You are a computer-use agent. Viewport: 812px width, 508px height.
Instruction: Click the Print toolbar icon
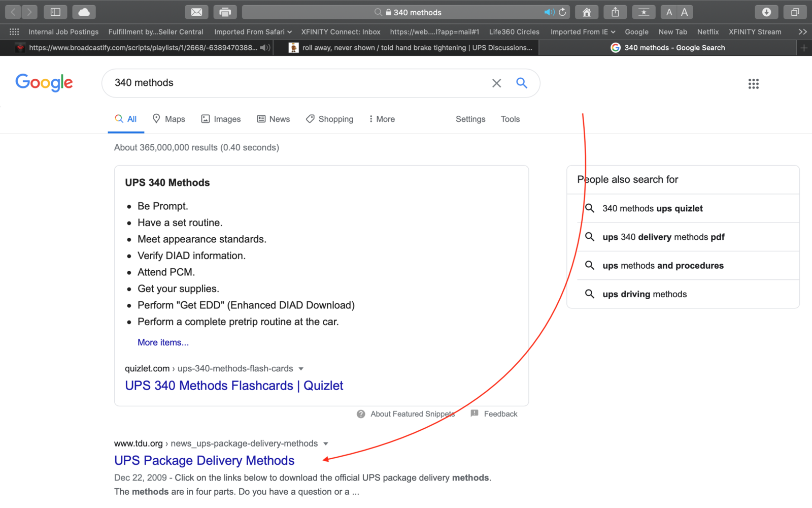225,12
